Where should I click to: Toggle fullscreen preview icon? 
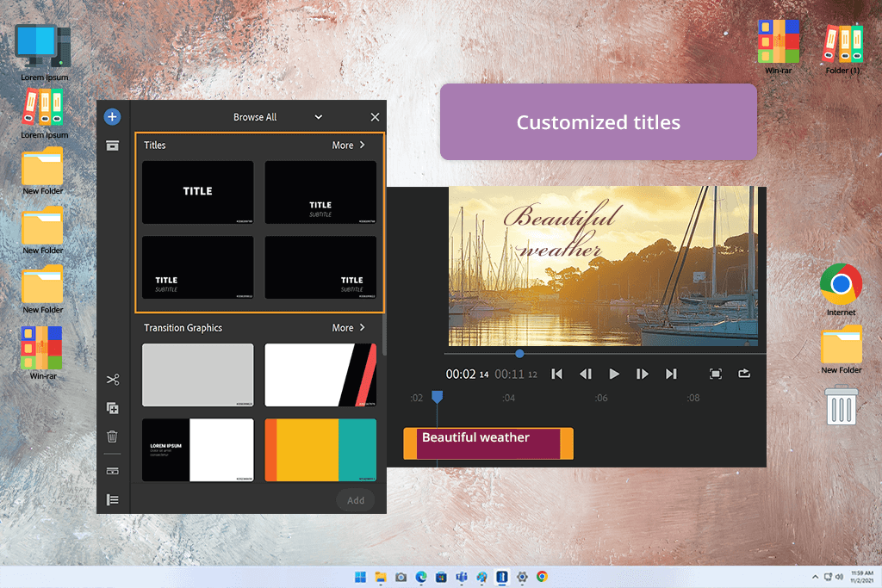coord(716,374)
